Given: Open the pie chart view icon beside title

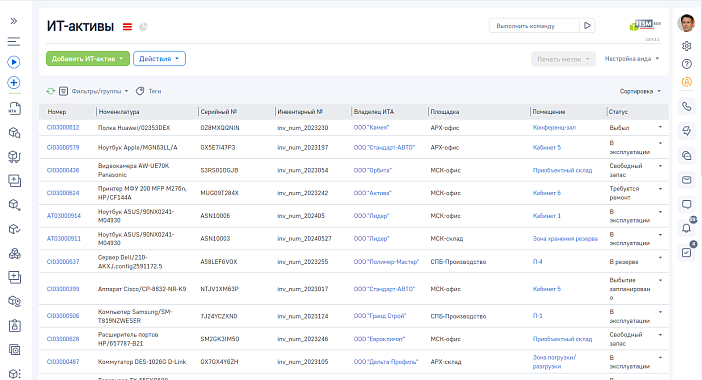Looking at the screenshot, I should tap(143, 27).
